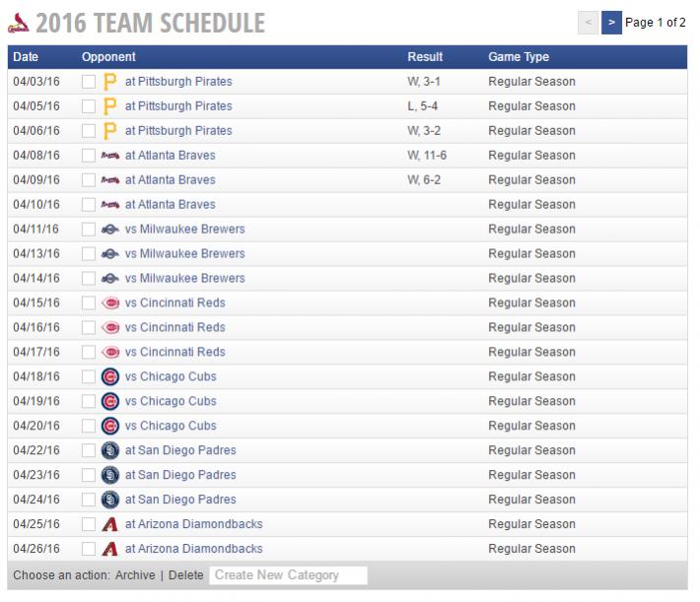Click the Braves logo on the 04/08/16 row
This screenshot has width=700, height=602.
pyautogui.click(x=109, y=156)
